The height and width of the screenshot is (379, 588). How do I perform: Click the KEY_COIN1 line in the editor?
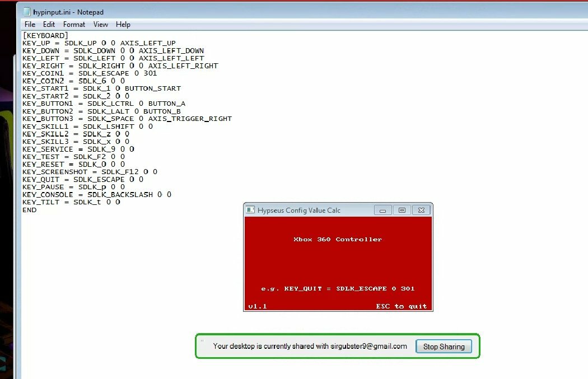coord(90,73)
